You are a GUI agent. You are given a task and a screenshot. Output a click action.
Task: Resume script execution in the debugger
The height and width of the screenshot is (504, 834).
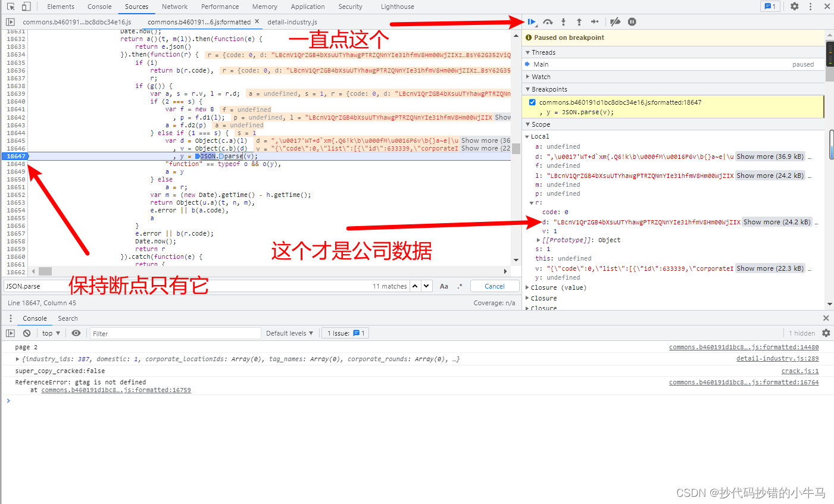point(532,22)
